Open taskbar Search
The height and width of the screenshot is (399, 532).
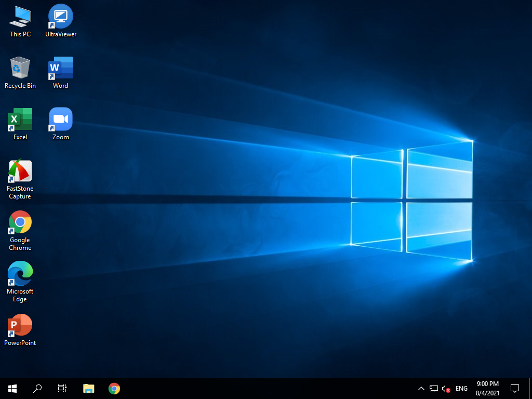(37, 388)
